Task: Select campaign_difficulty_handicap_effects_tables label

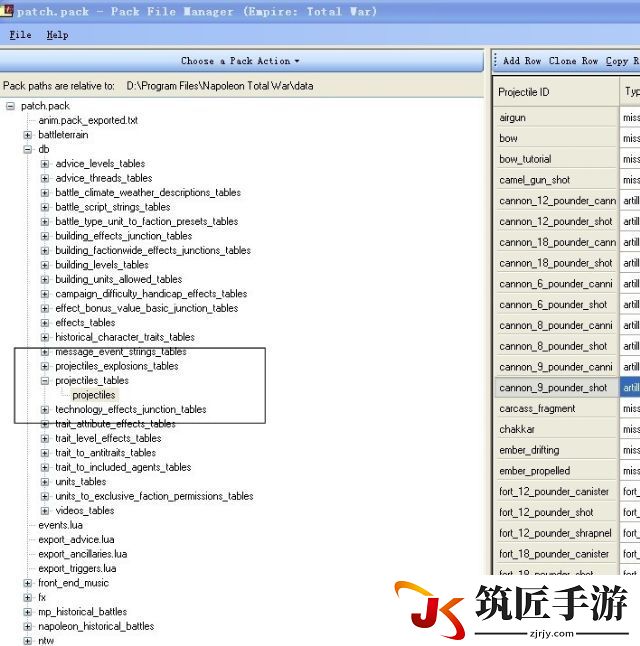Action: [151, 294]
